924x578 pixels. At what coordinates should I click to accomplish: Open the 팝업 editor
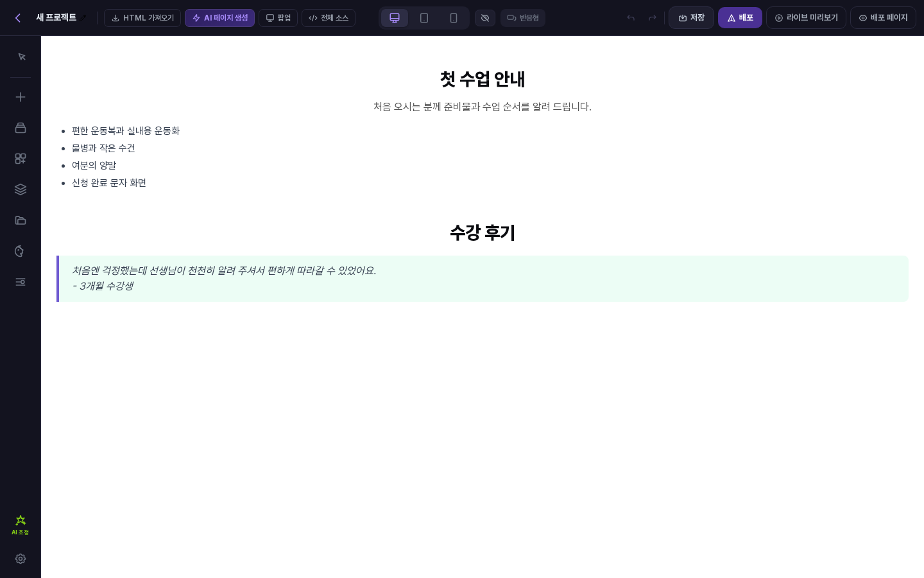(x=278, y=18)
